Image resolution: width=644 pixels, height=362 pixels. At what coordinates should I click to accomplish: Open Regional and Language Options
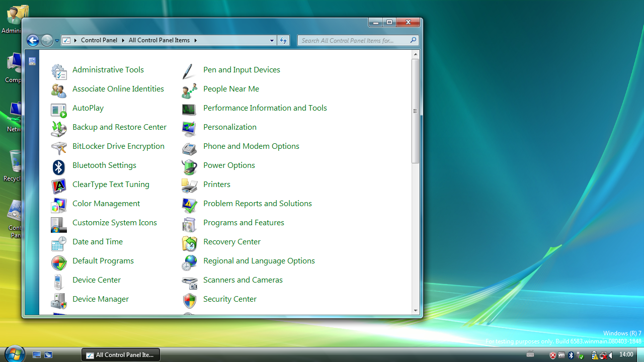[259, 261]
